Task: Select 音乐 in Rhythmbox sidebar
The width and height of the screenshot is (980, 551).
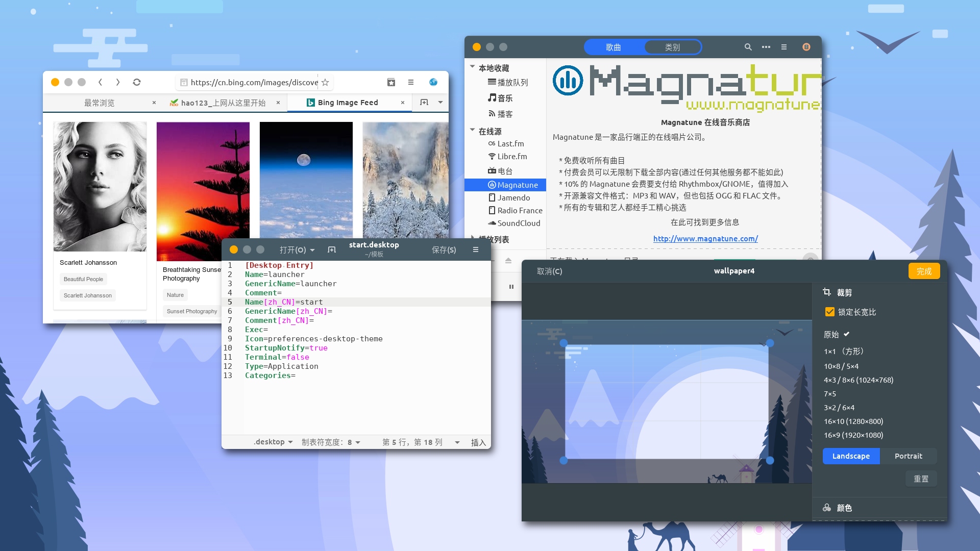Action: 505,98
